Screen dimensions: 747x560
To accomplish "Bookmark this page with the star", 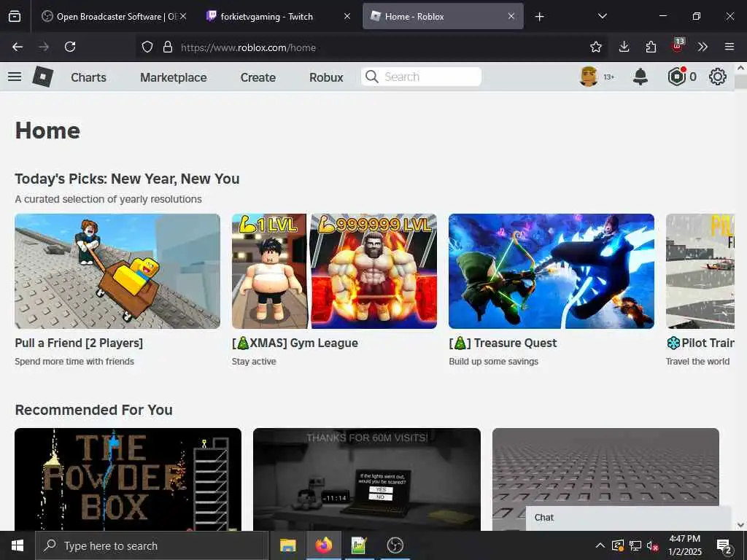I will point(596,47).
